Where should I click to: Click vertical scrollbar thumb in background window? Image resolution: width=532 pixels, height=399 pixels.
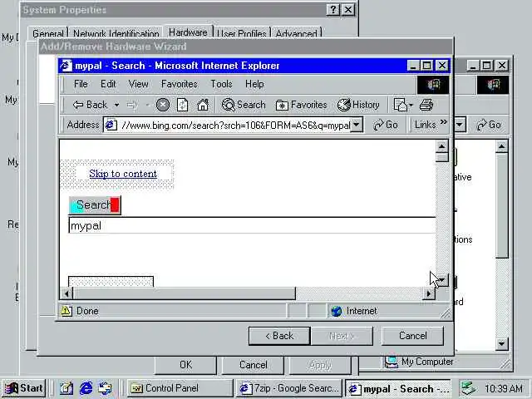pos(501,206)
